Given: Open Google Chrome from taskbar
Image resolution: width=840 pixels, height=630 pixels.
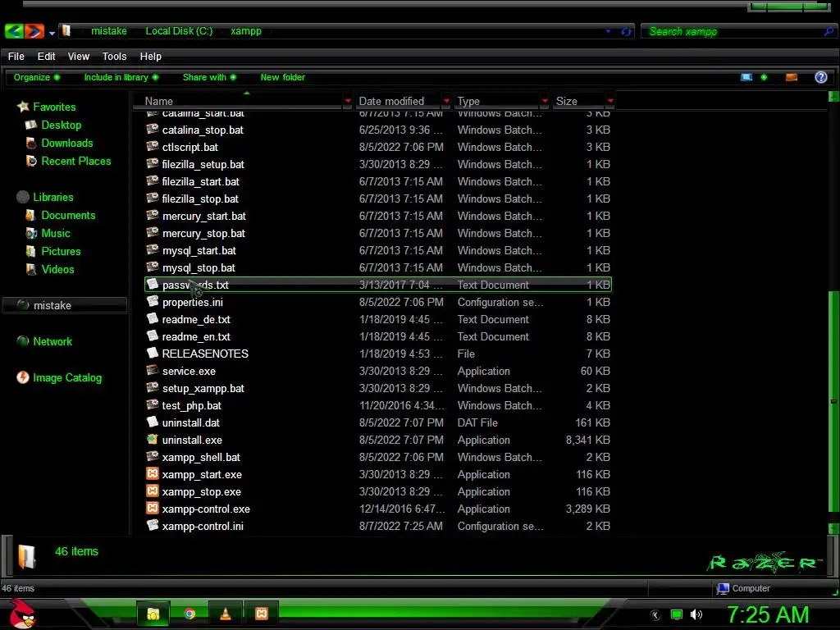Looking at the screenshot, I should point(189,614).
